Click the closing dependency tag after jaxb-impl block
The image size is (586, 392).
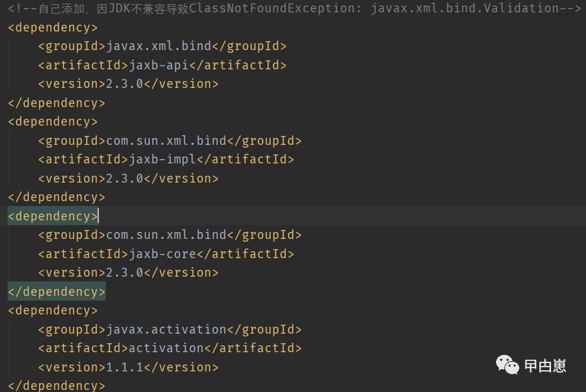56,197
